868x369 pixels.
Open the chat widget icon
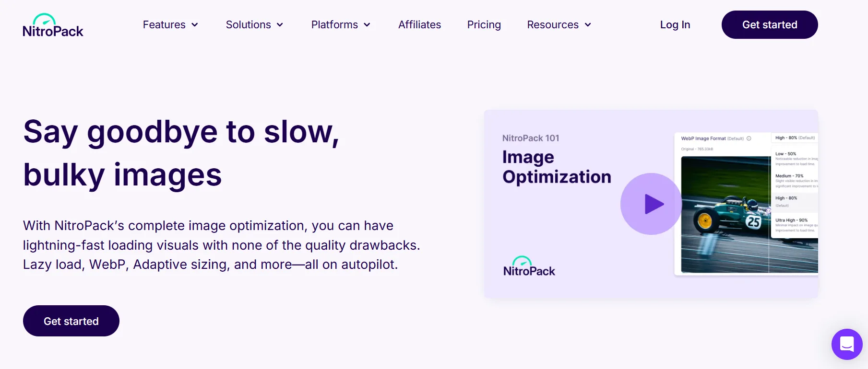click(847, 344)
